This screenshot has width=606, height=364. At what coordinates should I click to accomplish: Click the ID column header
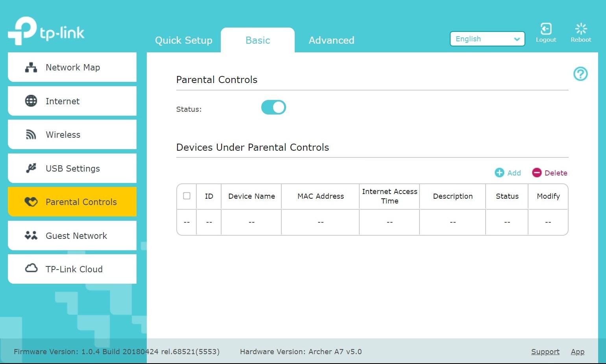pyautogui.click(x=209, y=196)
